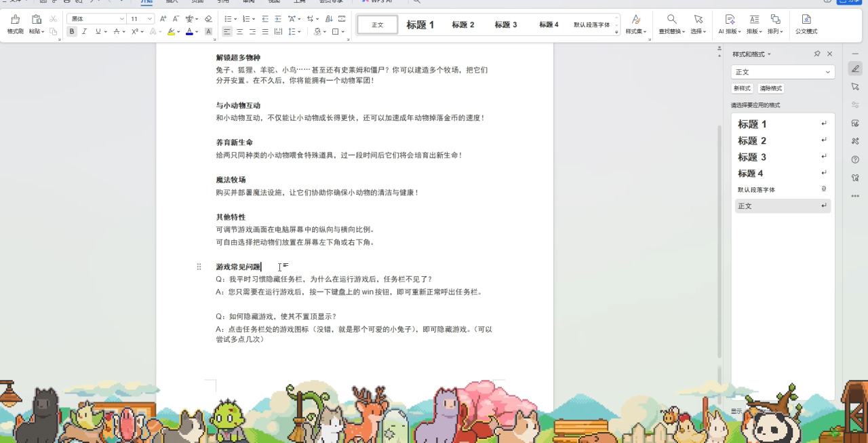
Task: Select the pen tool in right sidebar
Action: click(855, 68)
